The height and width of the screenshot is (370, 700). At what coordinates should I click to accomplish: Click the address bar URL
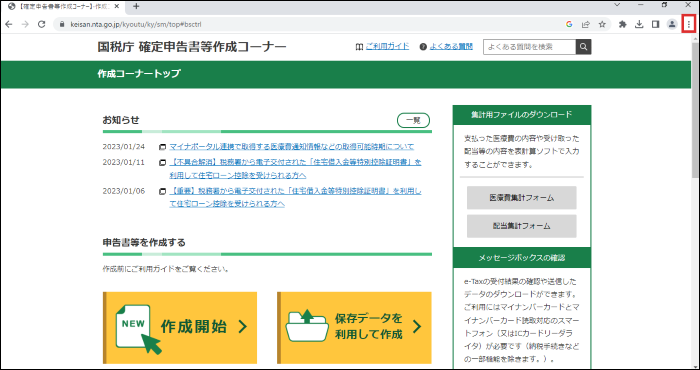tap(136, 25)
